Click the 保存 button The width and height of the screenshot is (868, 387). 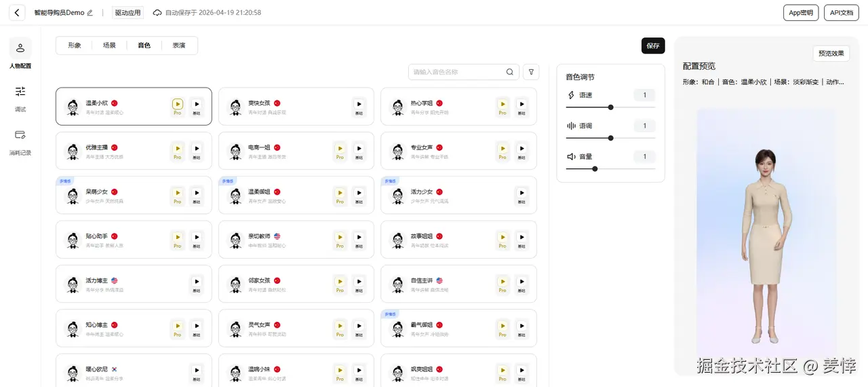pyautogui.click(x=653, y=45)
